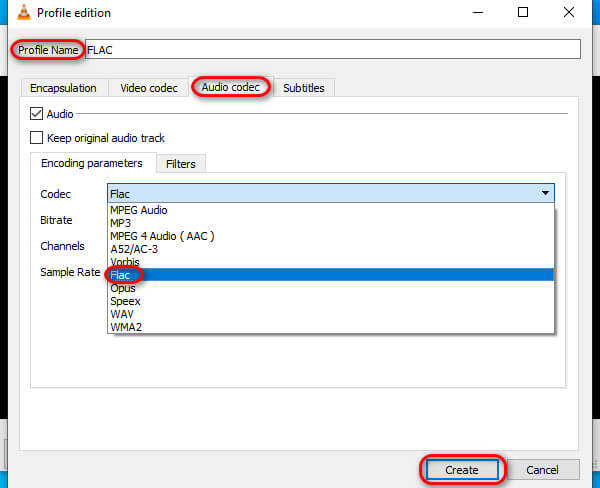Image resolution: width=600 pixels, height=488 pixels.
Task: Click the Cancel button
Action: (541, 469)
